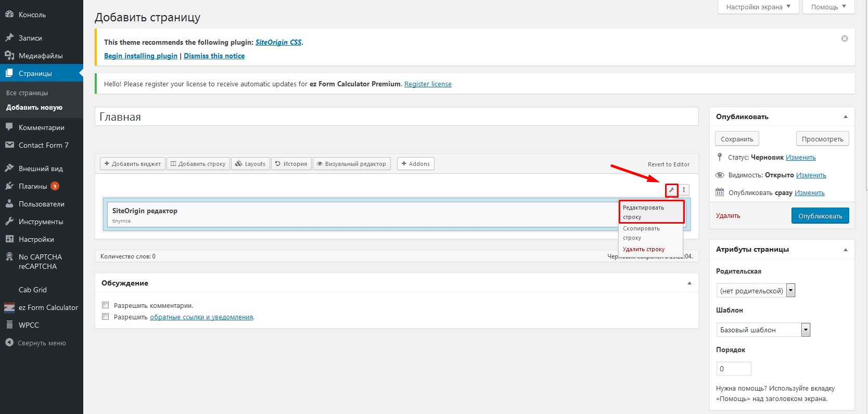Toggle Разрешить обратные ссылки checkbox

pyautogui.click(x=106, y=317)
